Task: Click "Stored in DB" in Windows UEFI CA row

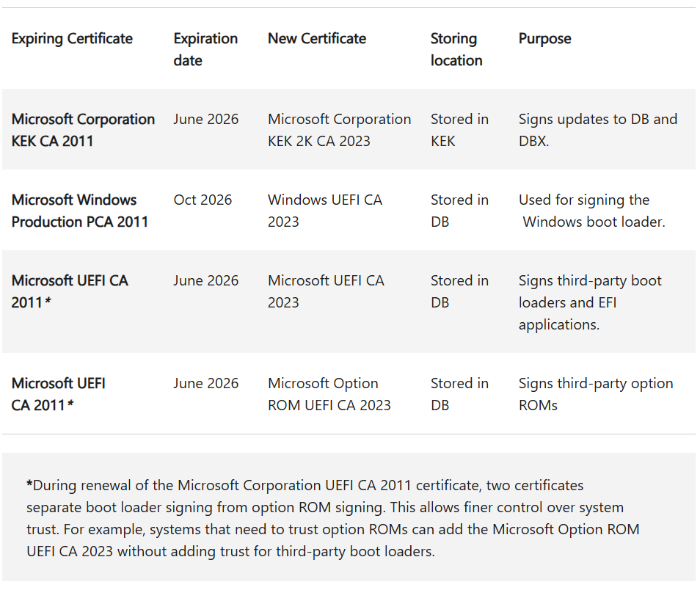Action: (459, 211)
